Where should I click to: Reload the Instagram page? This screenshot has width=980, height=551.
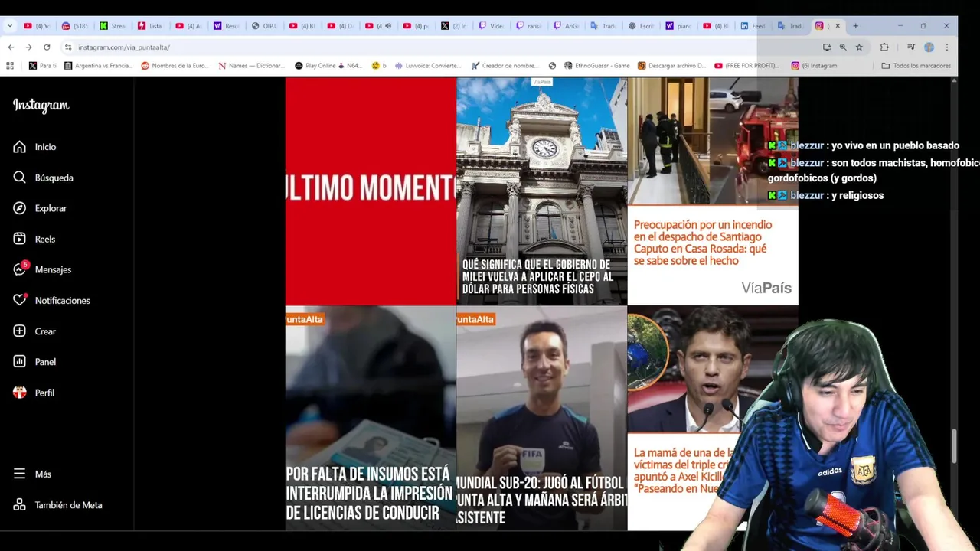[x=47, y=47]
